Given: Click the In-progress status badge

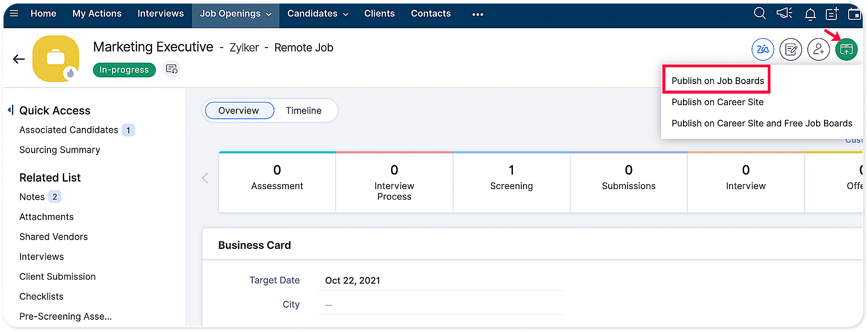Looking at the screenshot, I should tap(124, 70).
